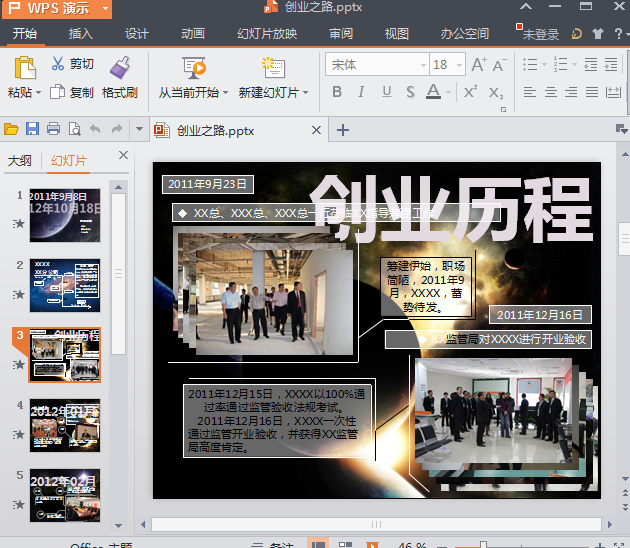Screen dimensions: 630x548
Task: Open the 审阅 ribbon tab
Action: pyautogui.click(x=341, y=34)
